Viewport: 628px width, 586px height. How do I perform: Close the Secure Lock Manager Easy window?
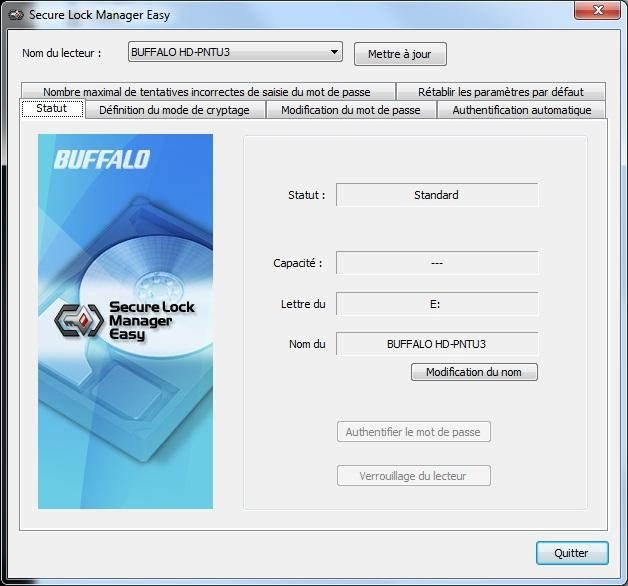click(598, 10)
